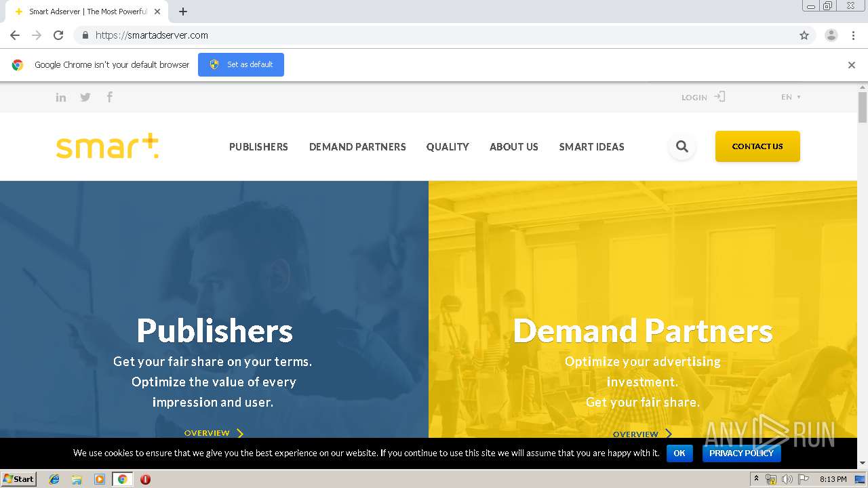Image resolution: width=868 pixels, height=488 pixels.
Task: Click the taskbar clock showing 8:13 PM
Action: point(833,479)
